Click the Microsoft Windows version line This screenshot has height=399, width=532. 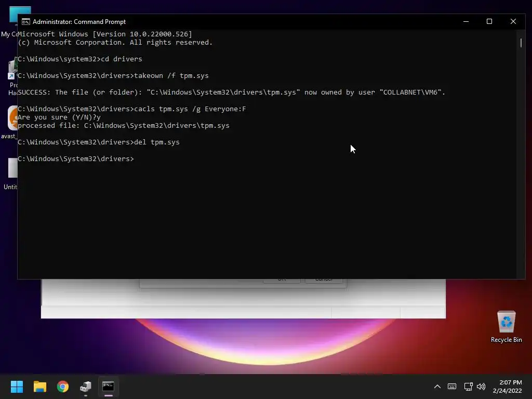click(105, 34)
